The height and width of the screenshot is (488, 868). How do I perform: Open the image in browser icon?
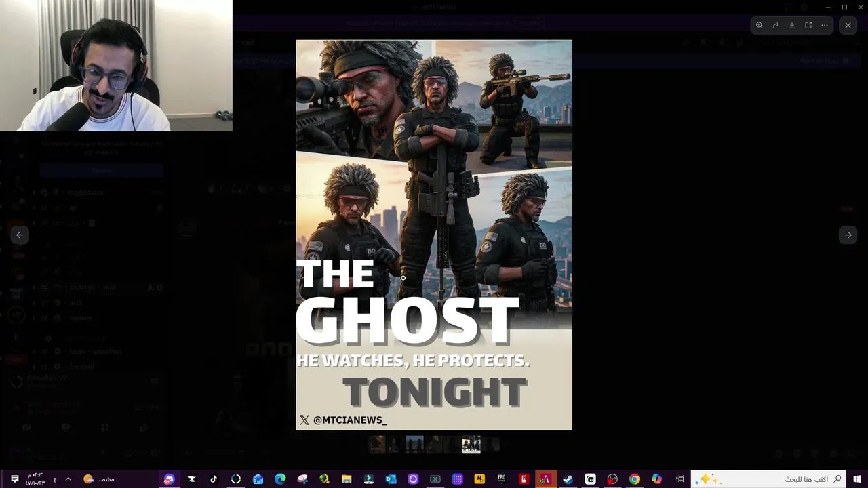click(808, 25)
